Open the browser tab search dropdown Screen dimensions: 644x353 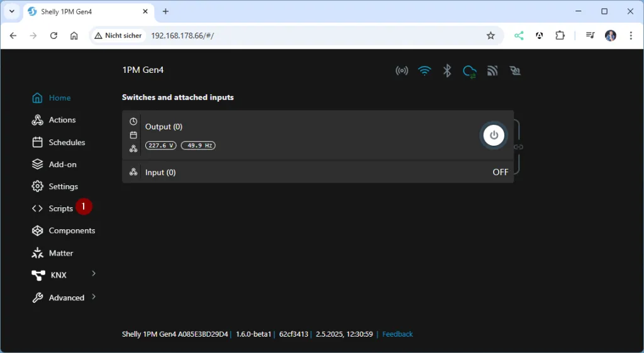11,11
